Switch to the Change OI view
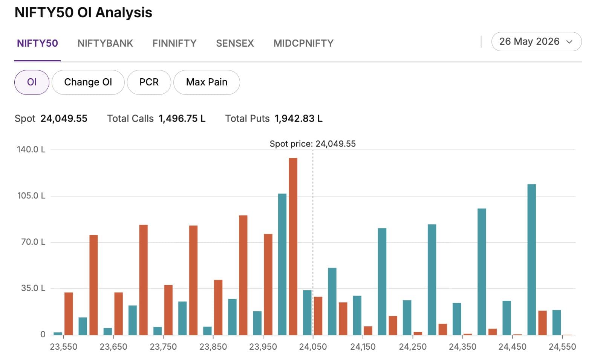 [88, 82]
